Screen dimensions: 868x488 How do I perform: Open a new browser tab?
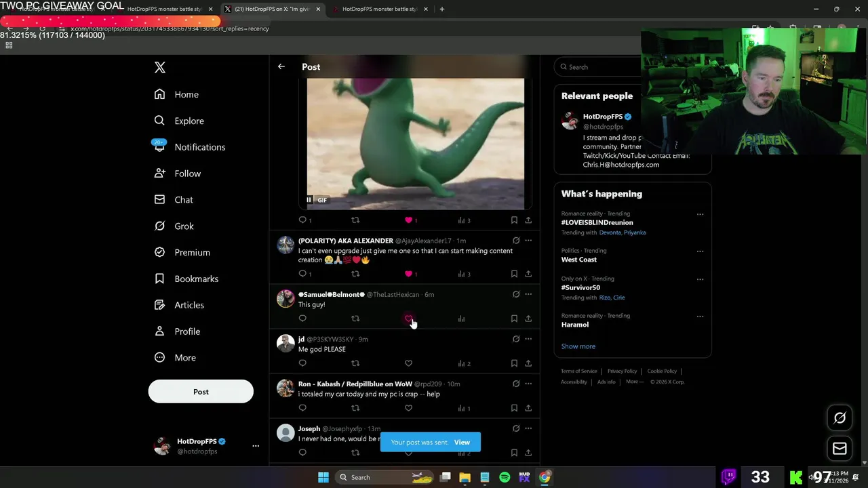click(442, 9)
